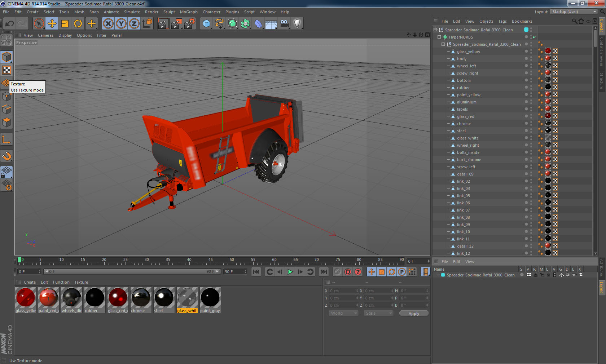Switch to the Structure side tab
This screenshot has height=364, width=606.
click(x=602, y=81)
